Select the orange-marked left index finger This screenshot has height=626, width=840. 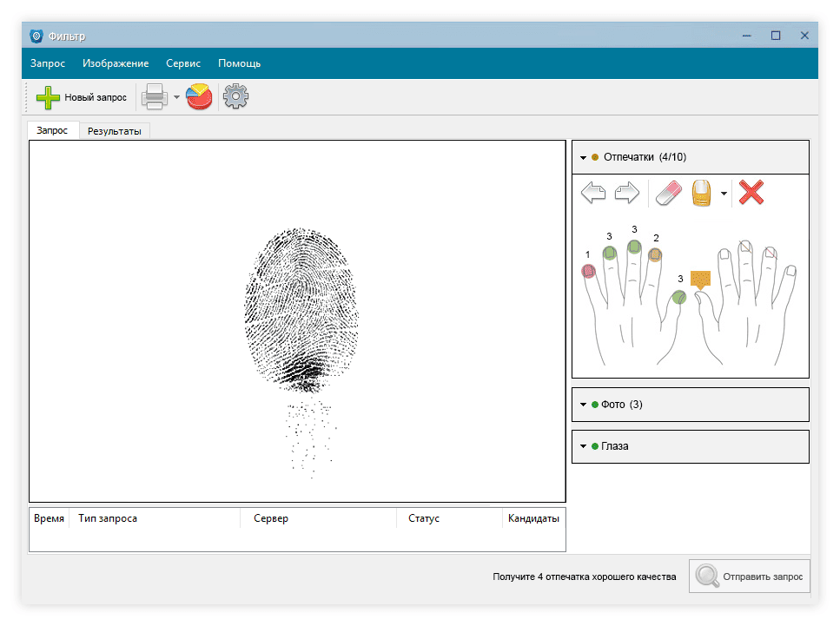(x=655, y=254)
